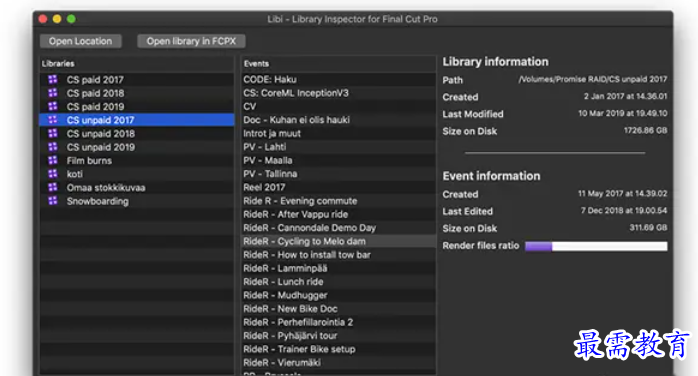
Task: Click library Created 2 Jan 2017 value
Action: pos(625,96)
